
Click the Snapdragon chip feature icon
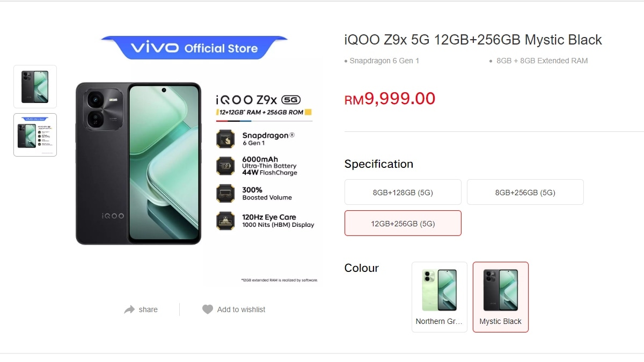[225, 139]
